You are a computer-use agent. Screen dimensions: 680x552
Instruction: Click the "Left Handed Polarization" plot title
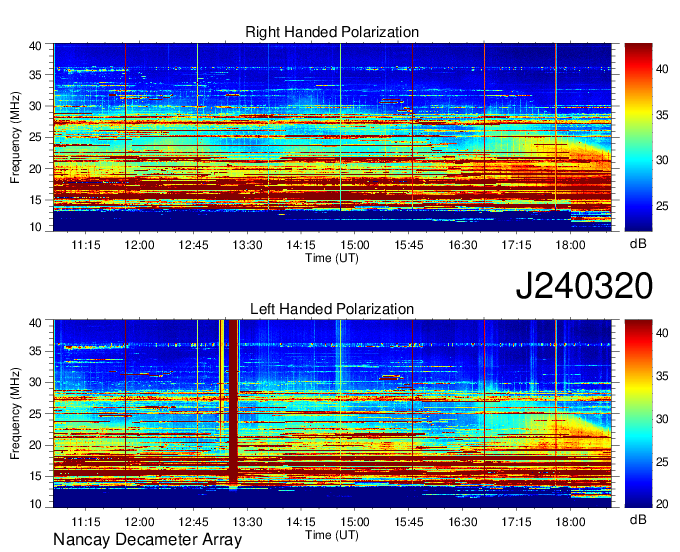coord(332,309)
